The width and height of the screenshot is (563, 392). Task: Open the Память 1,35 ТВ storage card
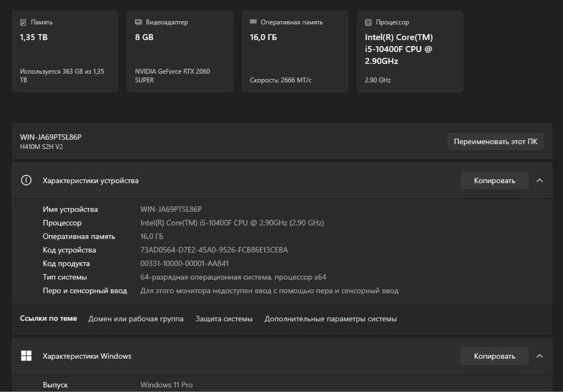(x=65, y=51)
